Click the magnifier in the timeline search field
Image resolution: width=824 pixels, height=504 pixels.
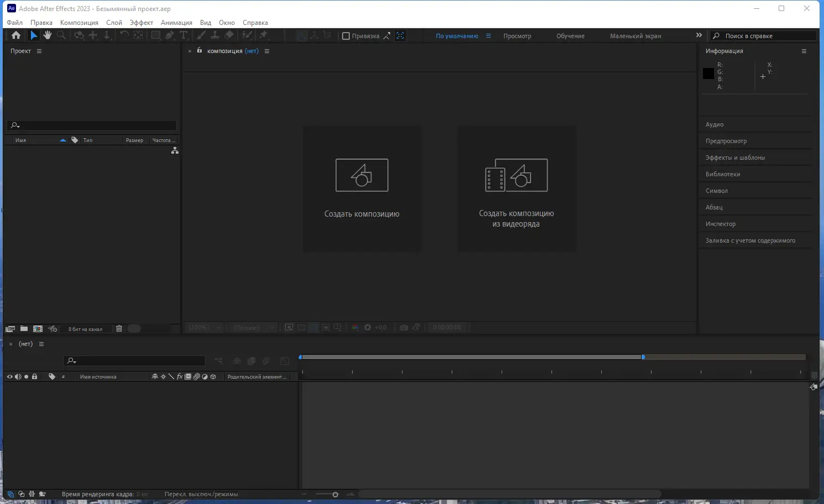click(71, 360)
